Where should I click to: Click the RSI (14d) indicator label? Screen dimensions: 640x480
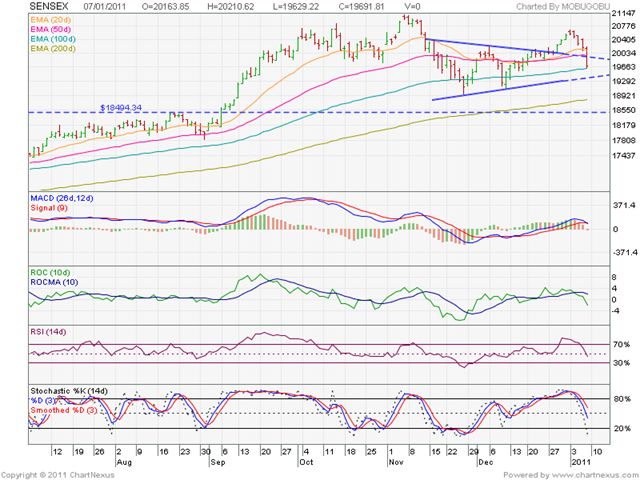[48, 332]
